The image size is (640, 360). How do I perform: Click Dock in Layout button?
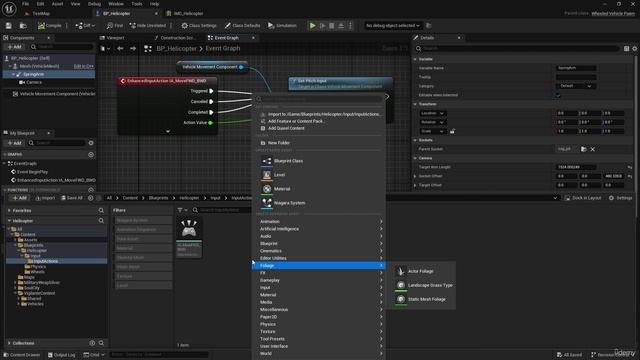tap(583, 198)
